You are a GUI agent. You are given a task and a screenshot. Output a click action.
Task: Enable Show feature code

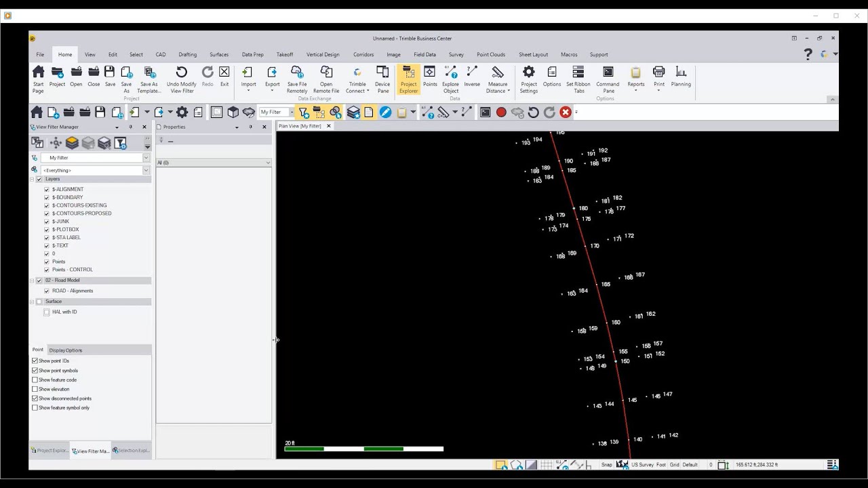point(35,380)
